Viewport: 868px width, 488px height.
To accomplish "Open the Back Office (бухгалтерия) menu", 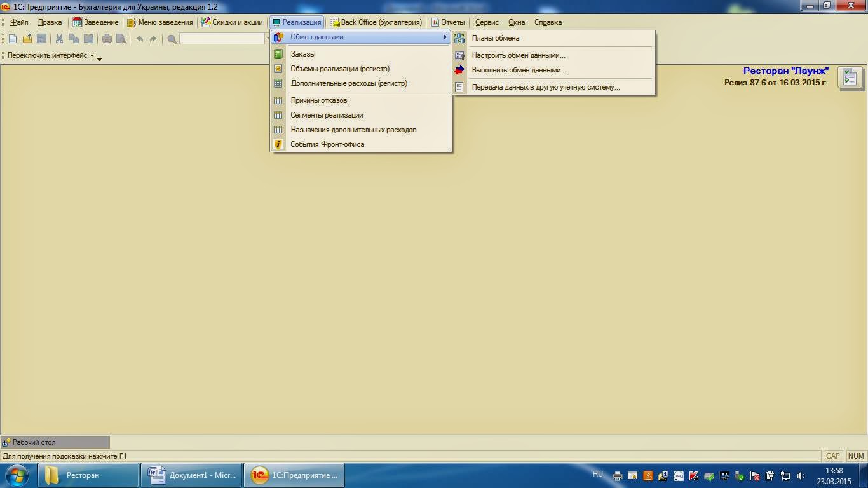I will [376, 22].
